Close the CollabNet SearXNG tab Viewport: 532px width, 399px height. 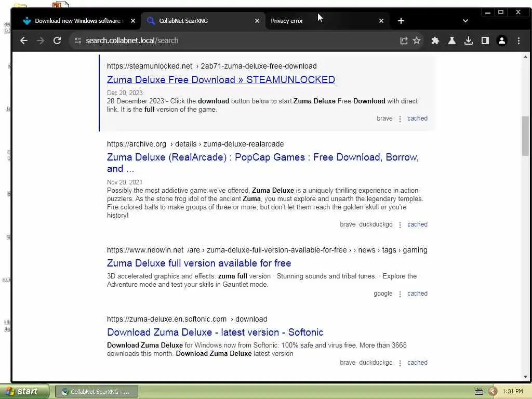(x=257, y=21)
